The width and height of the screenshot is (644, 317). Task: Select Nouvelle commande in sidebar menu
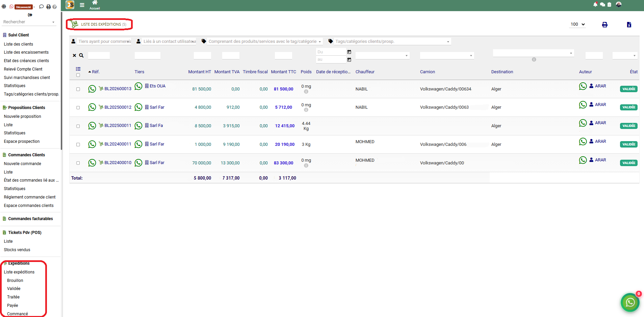(x=22, y=164)
